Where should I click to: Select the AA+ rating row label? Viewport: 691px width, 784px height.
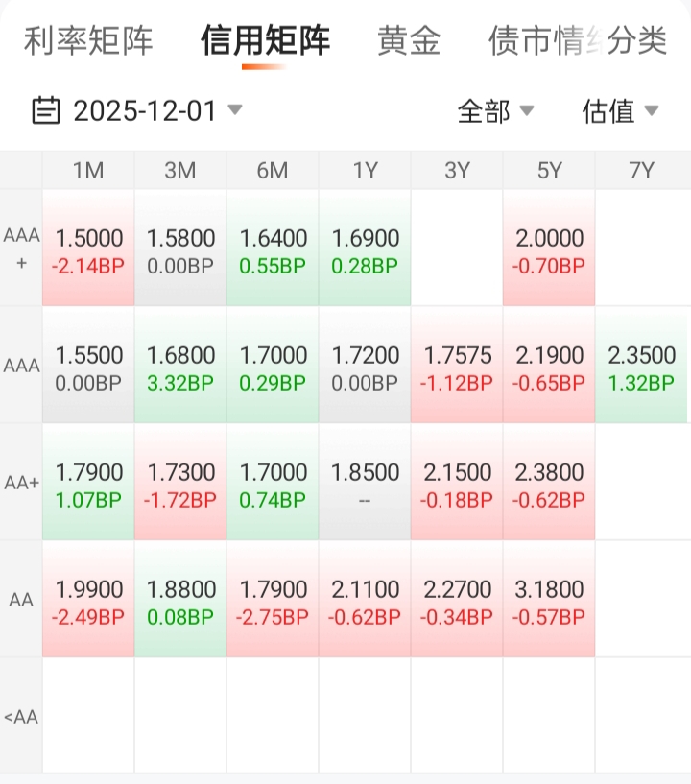pyautogui.click(x=21, y=484)
